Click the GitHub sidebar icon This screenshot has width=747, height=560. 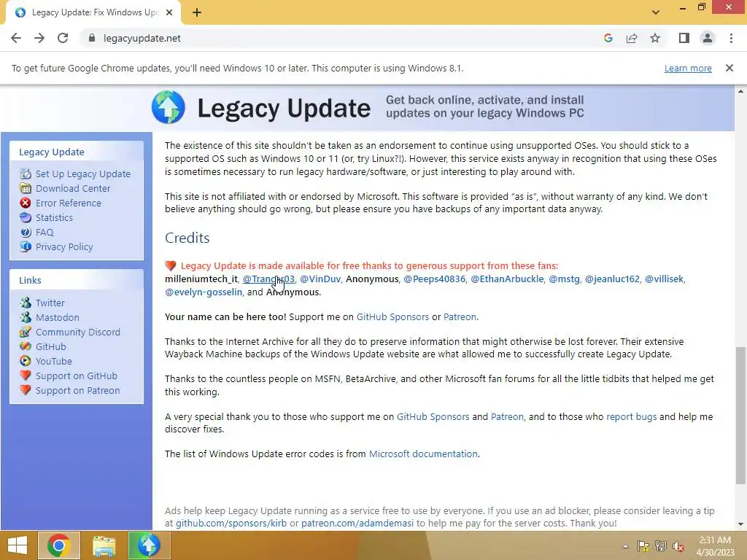pos(26,346)
